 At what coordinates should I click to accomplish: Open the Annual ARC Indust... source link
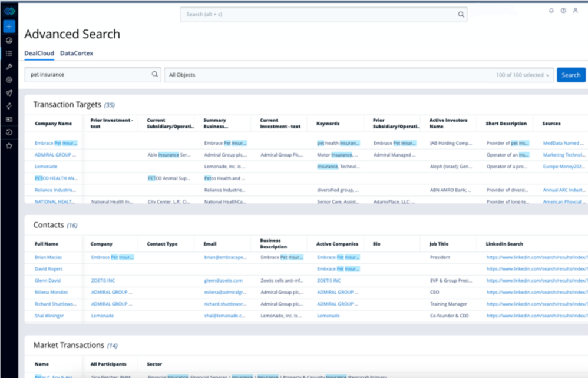point(564,190)
